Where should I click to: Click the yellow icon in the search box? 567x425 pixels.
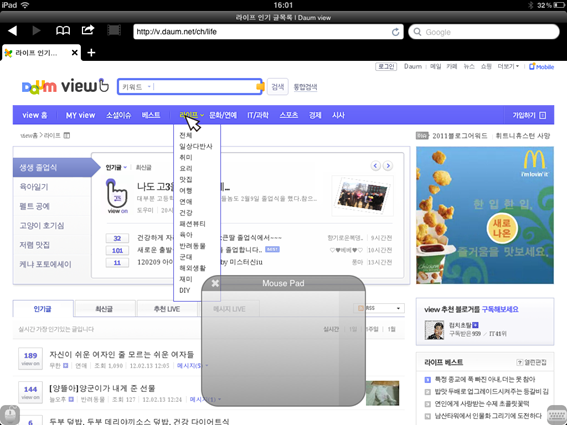[260, 87]
